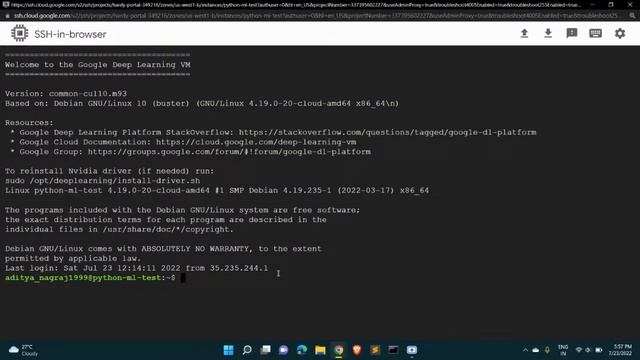Click the microphone tray icon
640x360 pixels.
coord(547,350)
